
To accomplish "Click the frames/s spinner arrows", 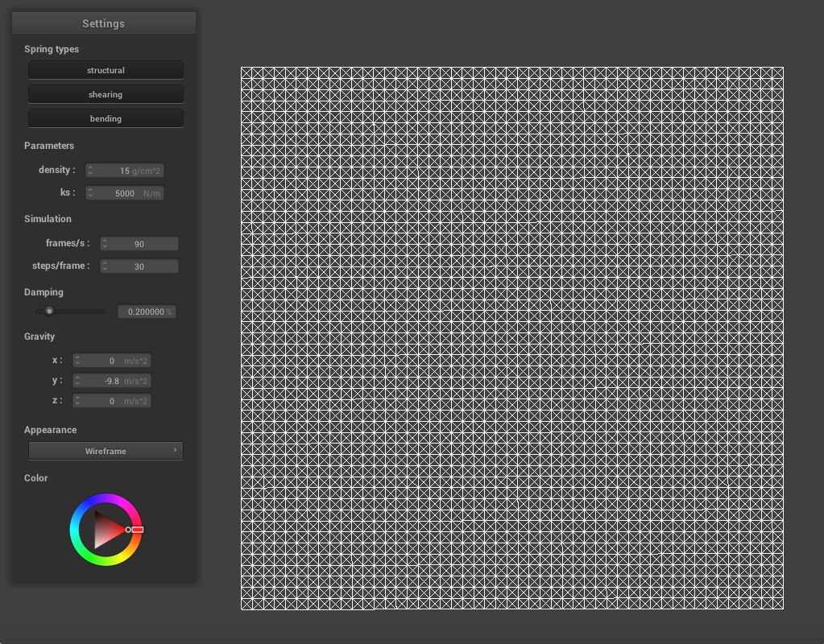I will pyautogui.click(x=105, y=244).
